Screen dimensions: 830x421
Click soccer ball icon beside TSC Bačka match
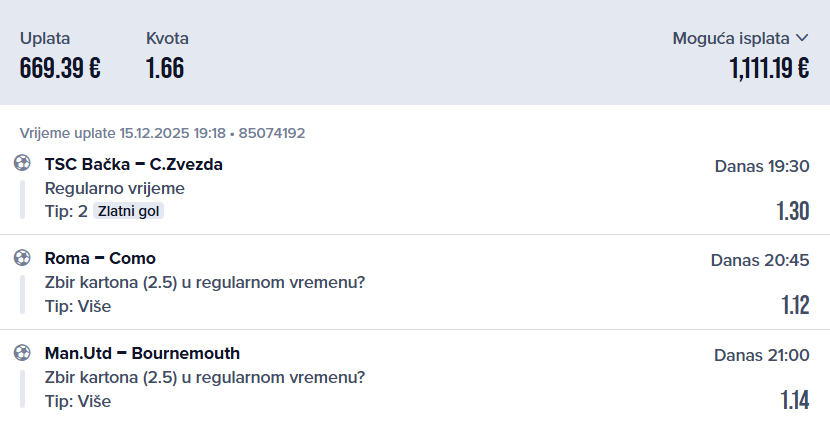[x=22, y=164]
